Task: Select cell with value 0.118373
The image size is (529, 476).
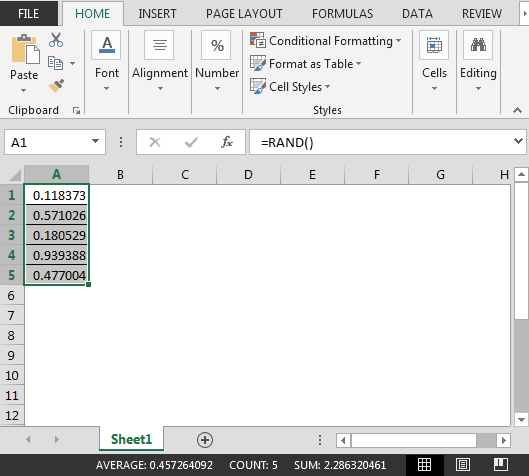Action: [x=57, y=195]
